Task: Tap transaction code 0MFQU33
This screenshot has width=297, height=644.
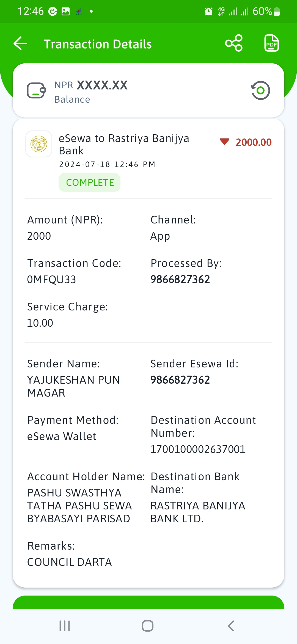Action: [52, 280]
